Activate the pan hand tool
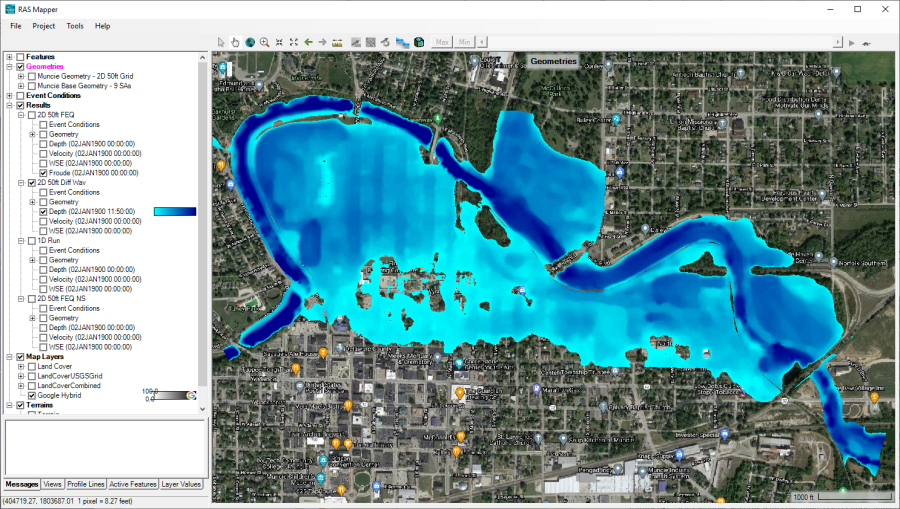Image resolution: width=900 pixels, height=509 pixels. click(236, 42)
